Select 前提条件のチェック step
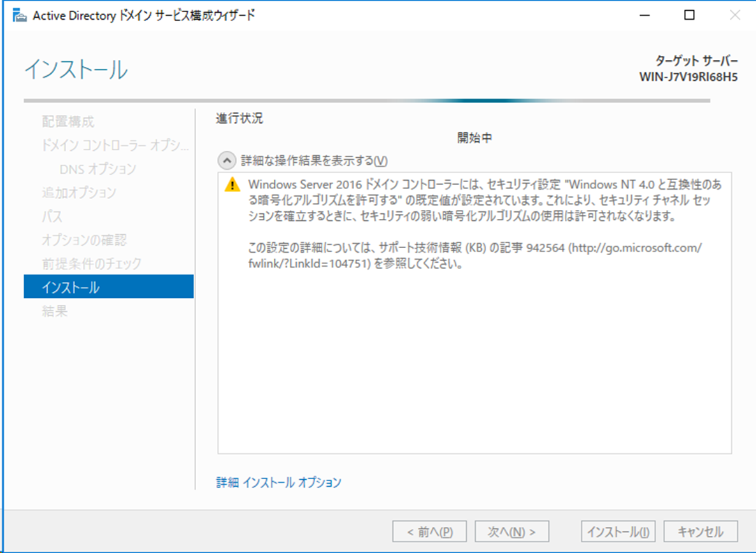Viewport: 756px width, 553px height. click(x=92, y=263)
